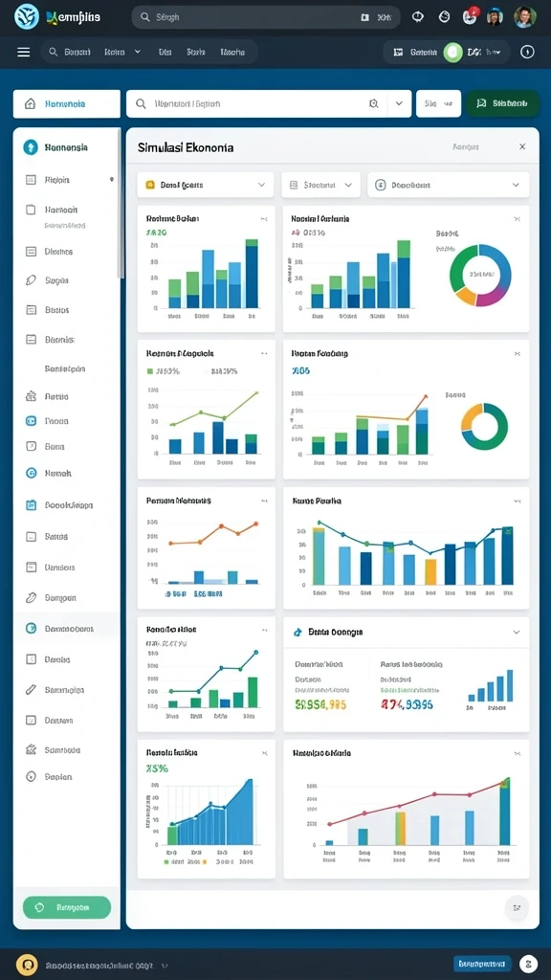This screenshot has width=551, height=980.
Task: Toggle the green legend item under the area chart
Action: coord(166,861)
